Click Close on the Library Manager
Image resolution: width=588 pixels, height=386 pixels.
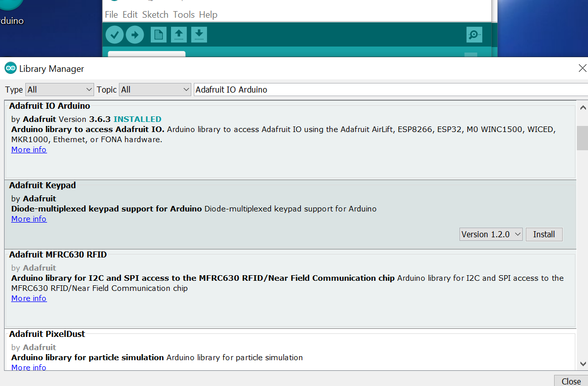click(x=571, y=381)
